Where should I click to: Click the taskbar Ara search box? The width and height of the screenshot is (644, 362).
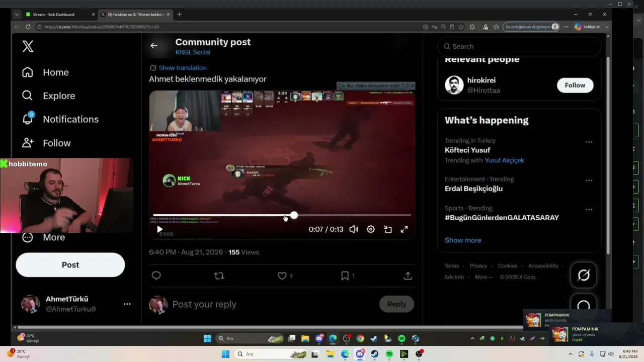(269, 354)
